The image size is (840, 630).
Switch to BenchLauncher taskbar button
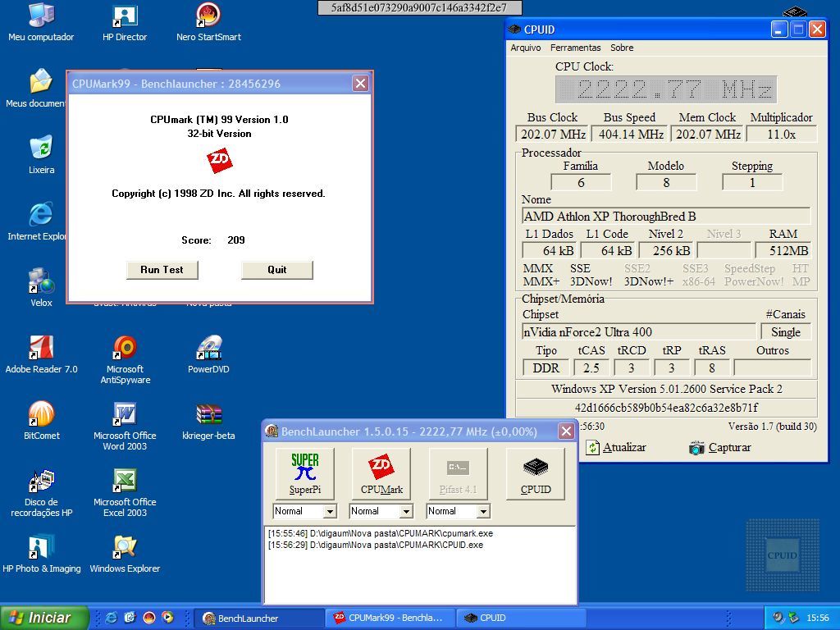(259, 618)
